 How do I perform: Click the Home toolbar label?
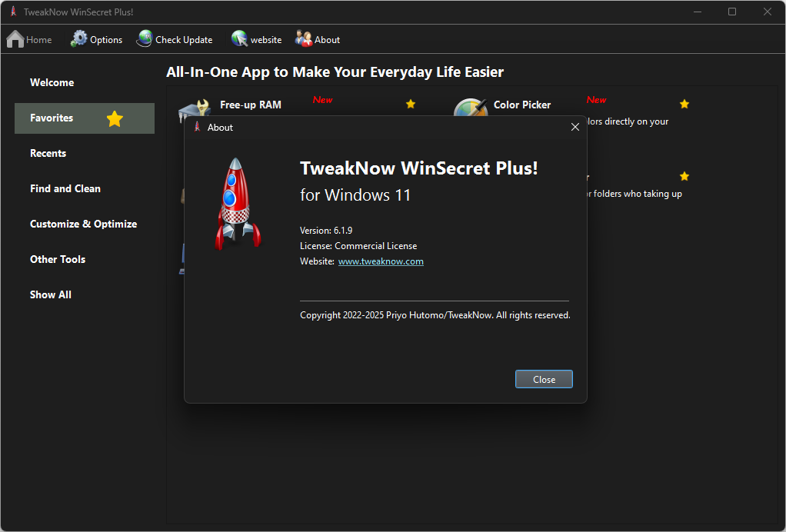coord(38,39)
